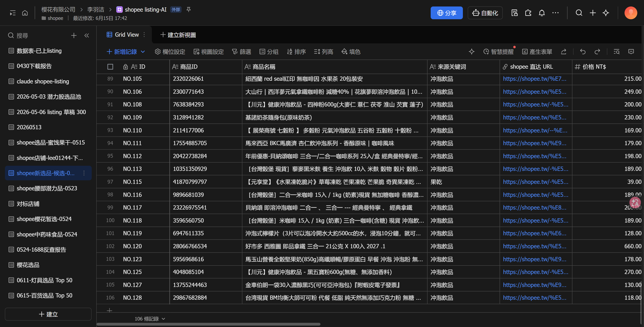Expand the 106 條記錄 count dropdown
The image size is (644, 327).
click(163, 319)
